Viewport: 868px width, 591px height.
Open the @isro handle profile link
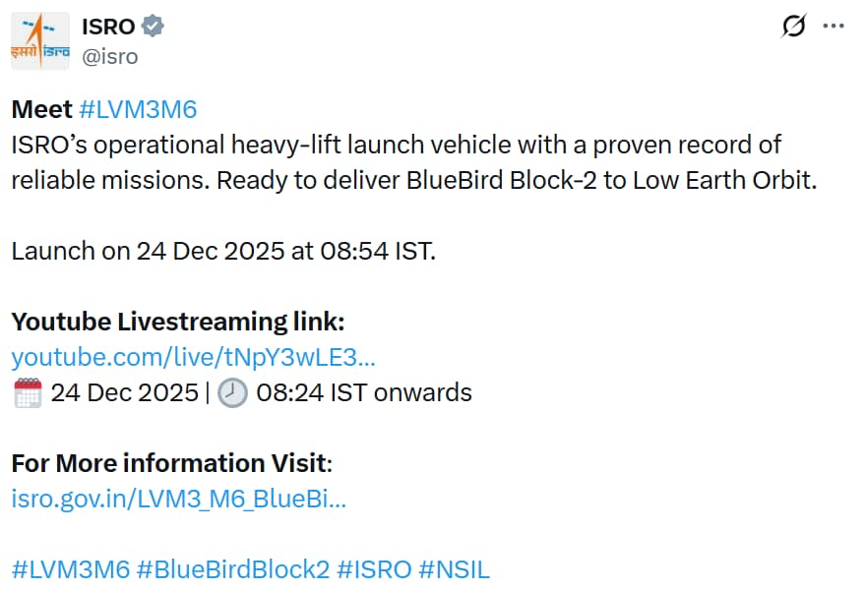tap(110, 56)
